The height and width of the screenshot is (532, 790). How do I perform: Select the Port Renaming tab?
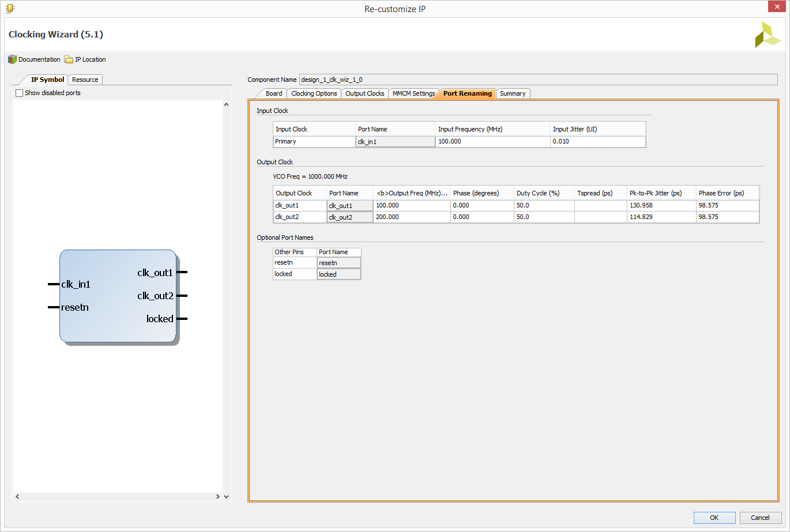click(468, 93)
